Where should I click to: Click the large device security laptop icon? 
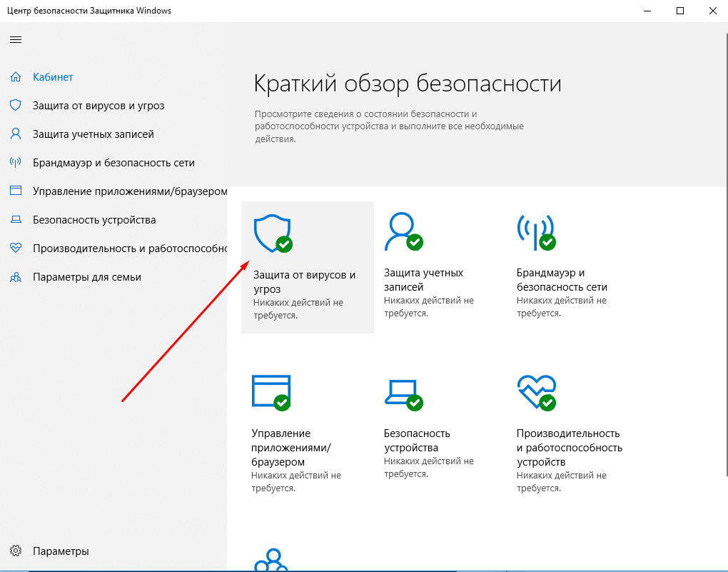(x=403, y=395)
